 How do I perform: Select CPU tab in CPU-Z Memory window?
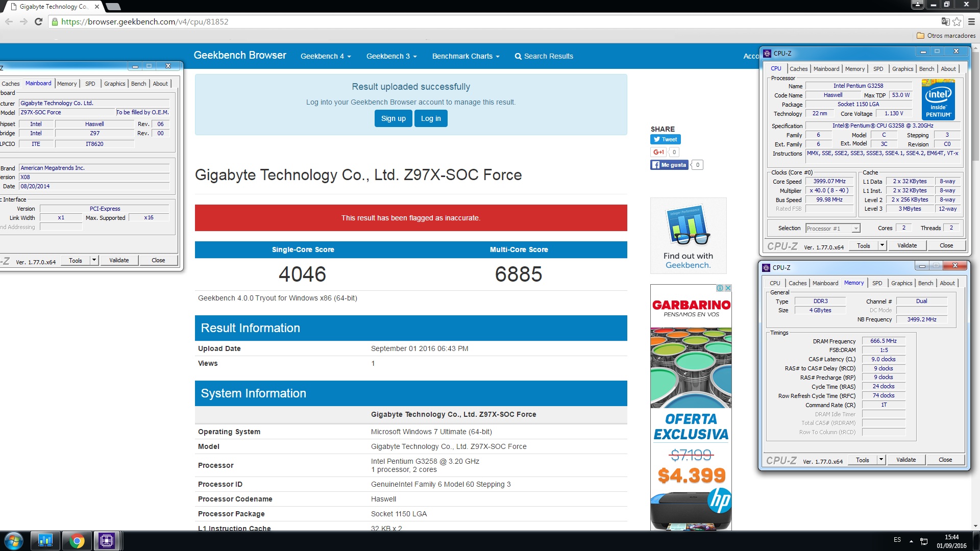(x=775, y=283)
